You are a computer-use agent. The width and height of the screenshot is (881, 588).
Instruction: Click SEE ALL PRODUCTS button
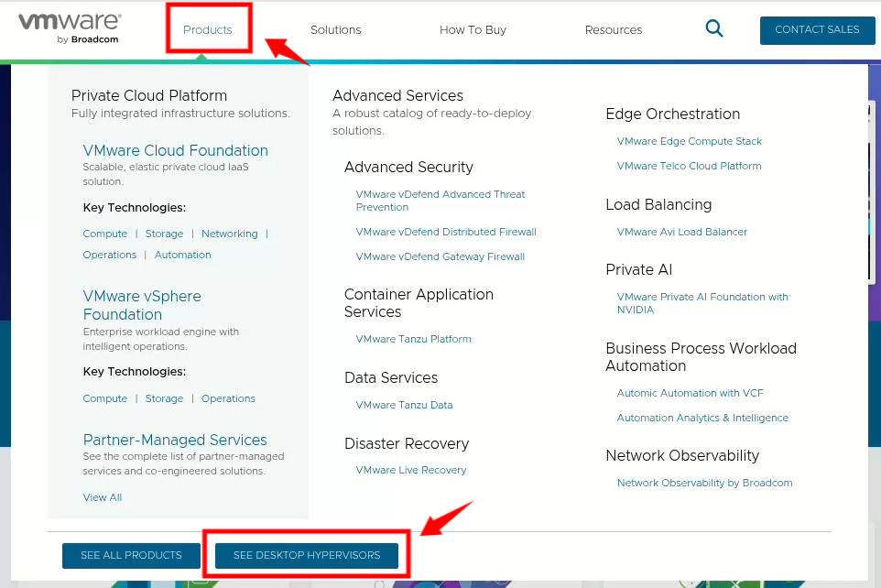click(131, 555)
